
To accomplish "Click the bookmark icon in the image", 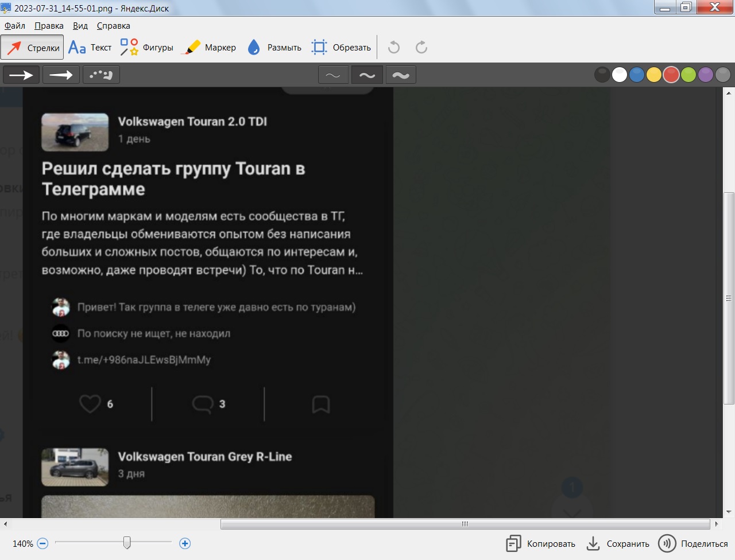I will point(321,405).
